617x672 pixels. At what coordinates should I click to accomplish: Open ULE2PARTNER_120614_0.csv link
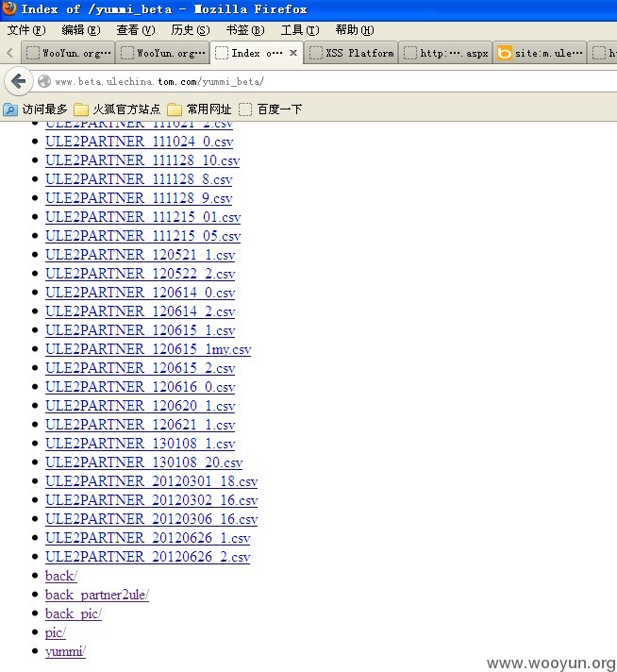click(141, 293)
